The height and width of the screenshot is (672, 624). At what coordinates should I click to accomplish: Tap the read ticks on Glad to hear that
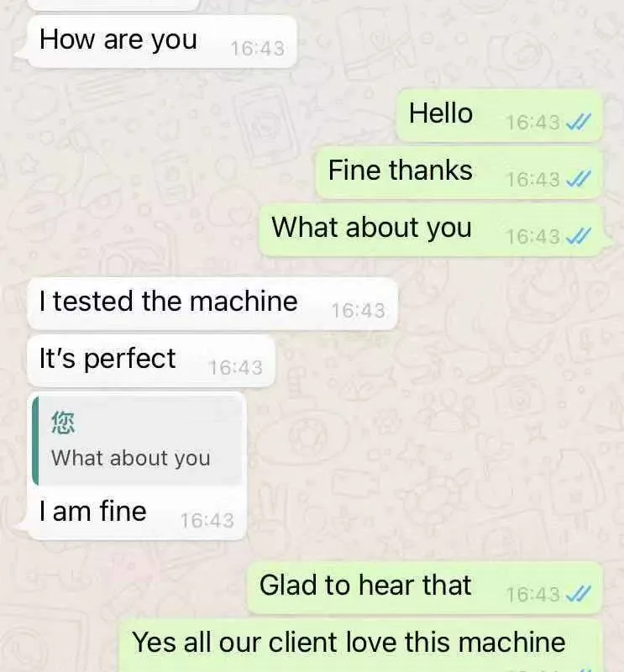pos(578,595)
